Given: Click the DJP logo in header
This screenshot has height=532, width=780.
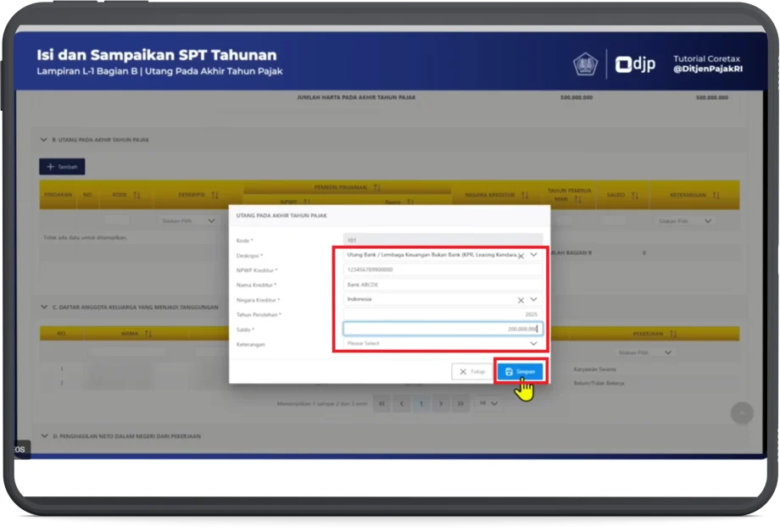Looking at the screenshot, I should coord(635,64).
